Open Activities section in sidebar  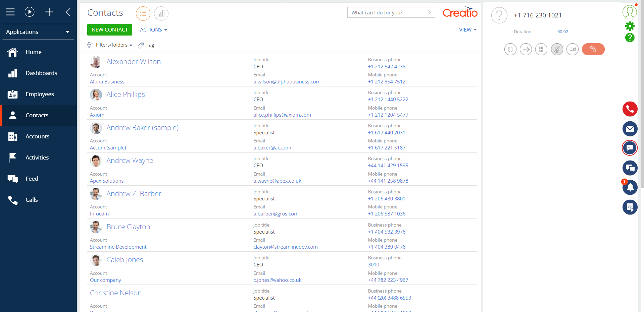(x=37, y=158)
